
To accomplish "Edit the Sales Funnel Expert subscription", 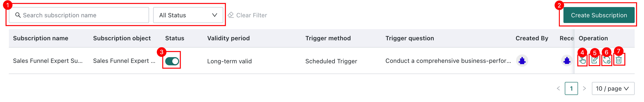I will 594,60.
